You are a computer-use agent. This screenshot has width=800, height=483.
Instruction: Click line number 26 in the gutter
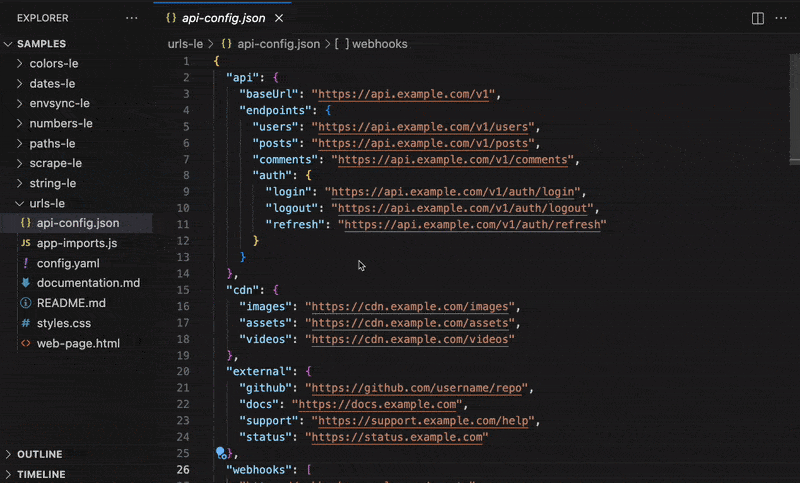click(183, 470)
